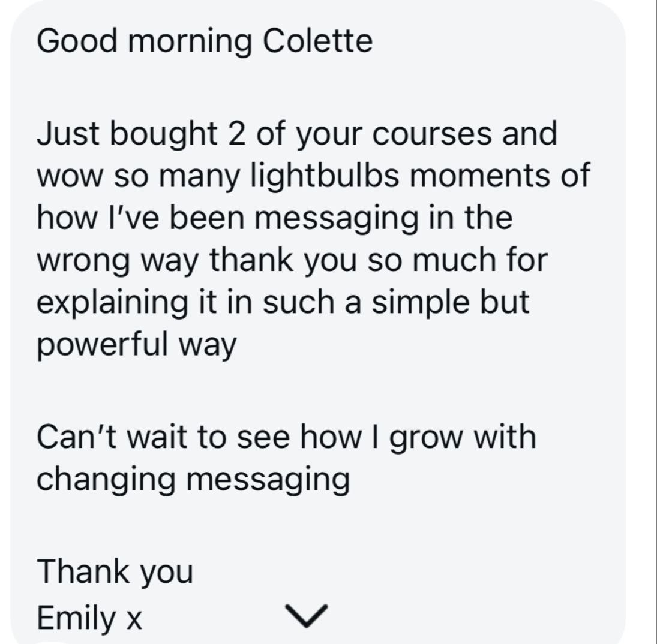Click the "changing messaging" text
This screenshot has height=644, width=657.
point(193,479)
